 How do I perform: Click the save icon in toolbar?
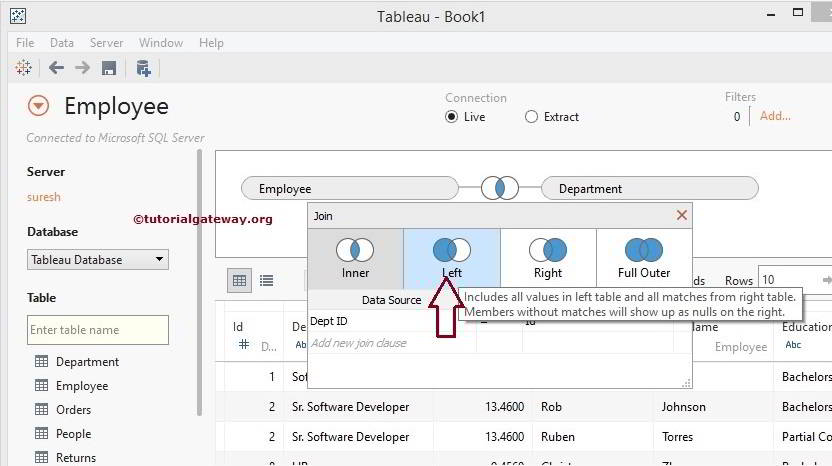coord(109,68)
